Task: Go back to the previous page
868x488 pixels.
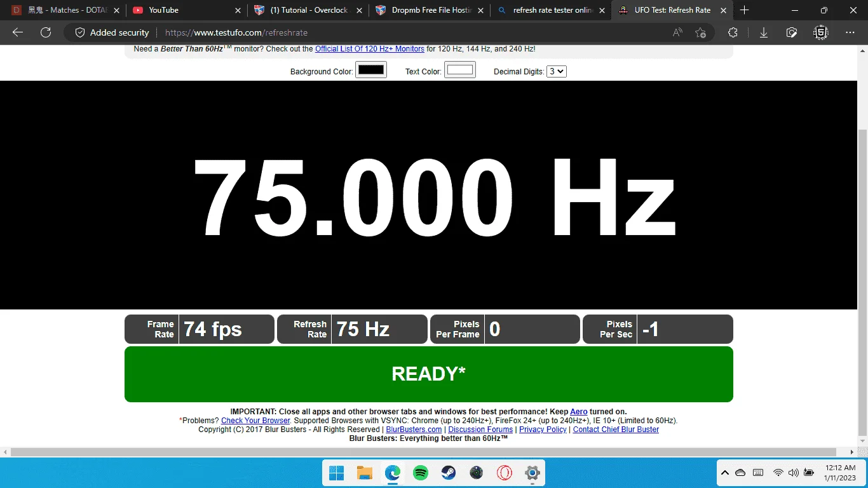Action: click(x=18, y=32)
